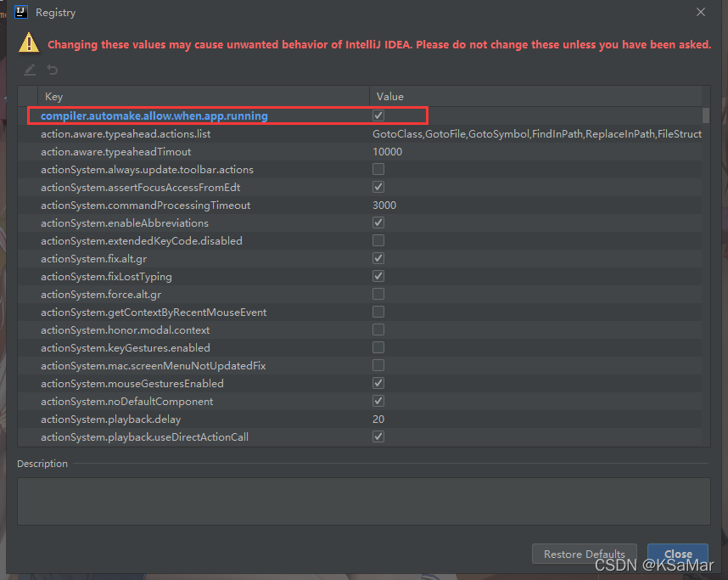Enable actionSystem.always.update.toolbar.actions checkbox

[x=378, y=169]
